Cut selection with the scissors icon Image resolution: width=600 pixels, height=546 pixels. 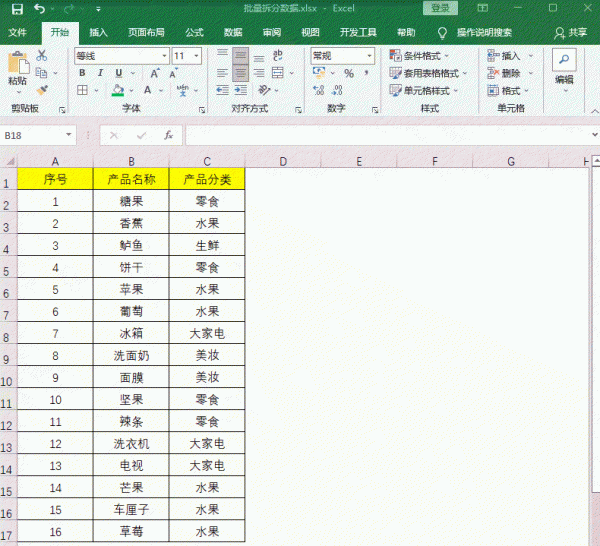[42, 56]
